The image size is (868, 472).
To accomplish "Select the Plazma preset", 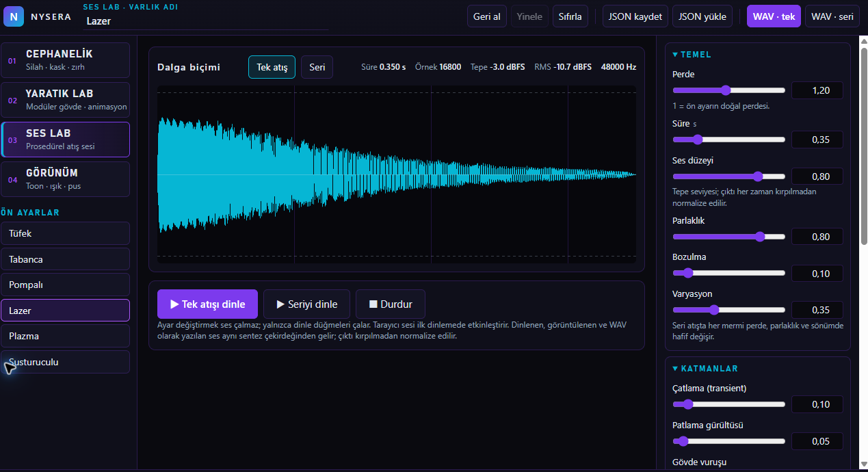I will point(65,336).
